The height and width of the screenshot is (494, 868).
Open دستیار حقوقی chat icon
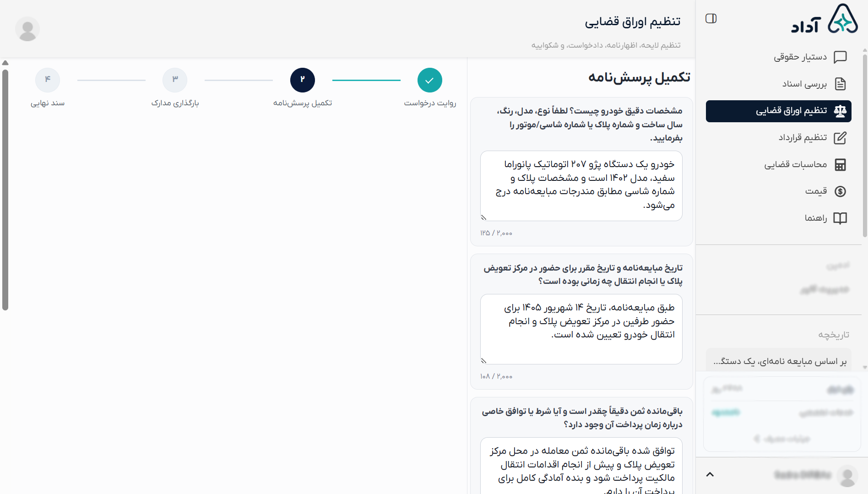[x=840, y=57]
